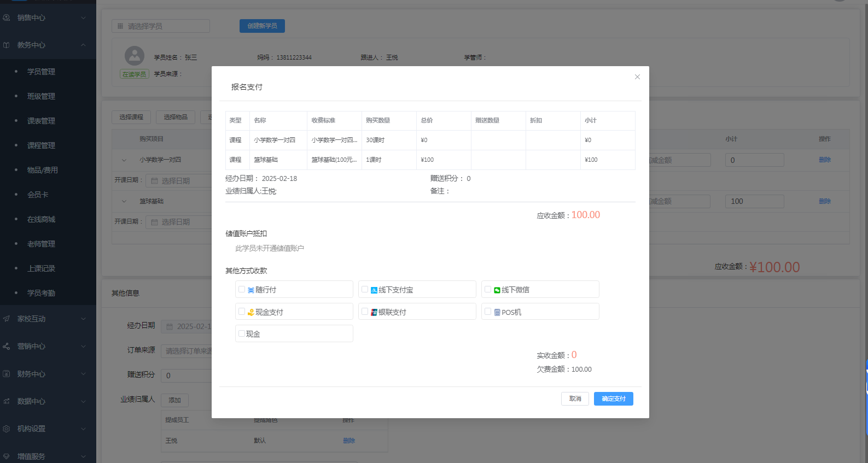Click 删除 for 提成员工 王悦
The width and height of the screenshot is (868, 463).
pyautogui.click(x=349, y=441)
